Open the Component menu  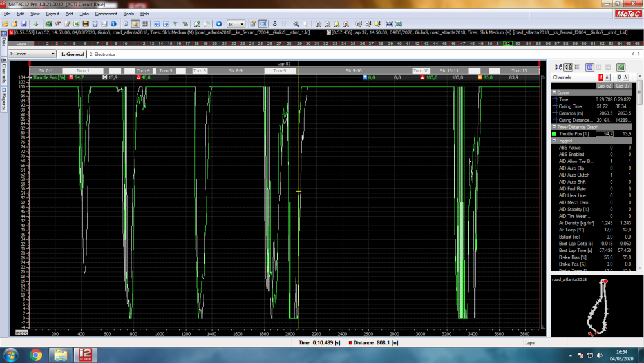tap(106, 14)
